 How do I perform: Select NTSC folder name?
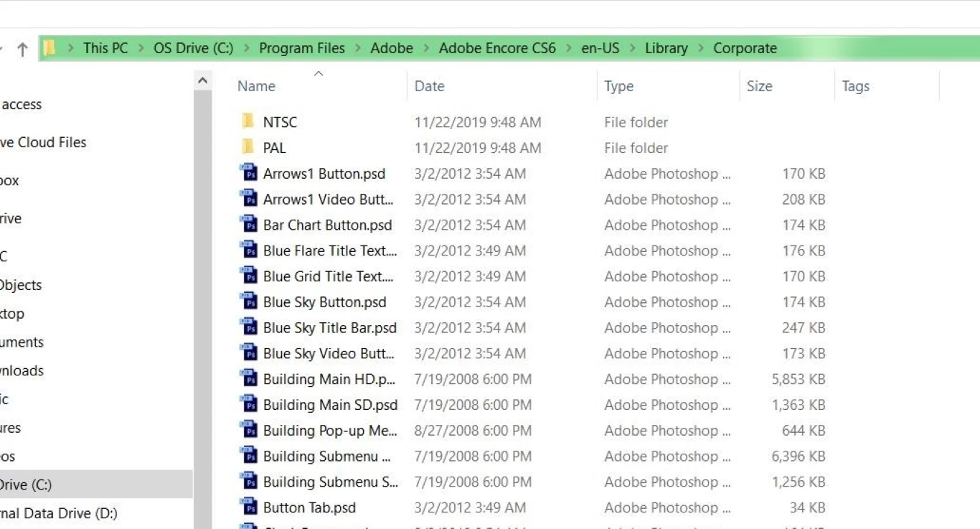pos(280,122)
